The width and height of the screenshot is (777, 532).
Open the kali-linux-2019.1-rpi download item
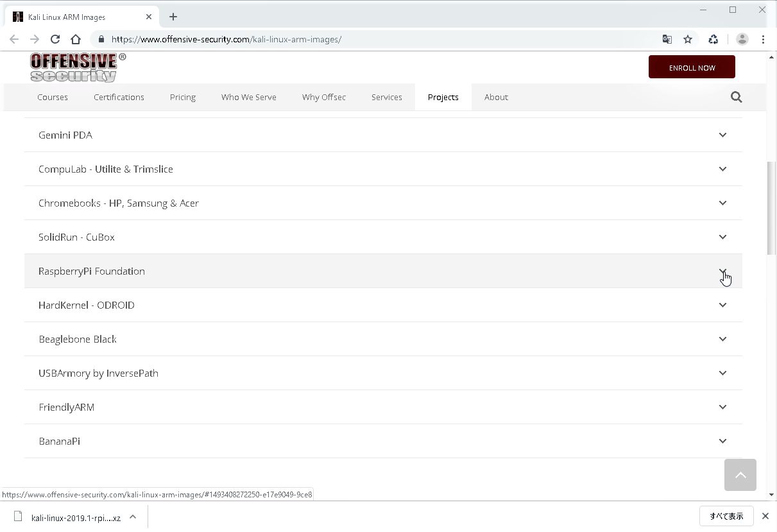(x=76, y=517)
